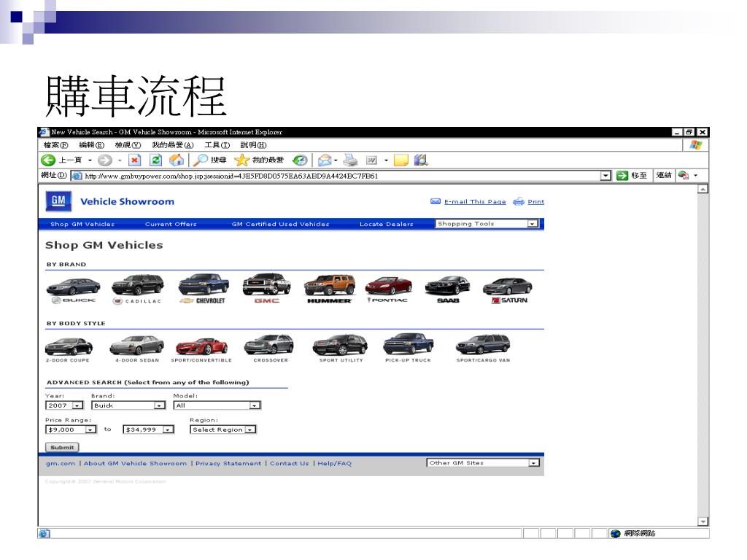This screenshot has height=560, width=747.
Task: Go to Home with house icon
Action: [x=177, y=160]
